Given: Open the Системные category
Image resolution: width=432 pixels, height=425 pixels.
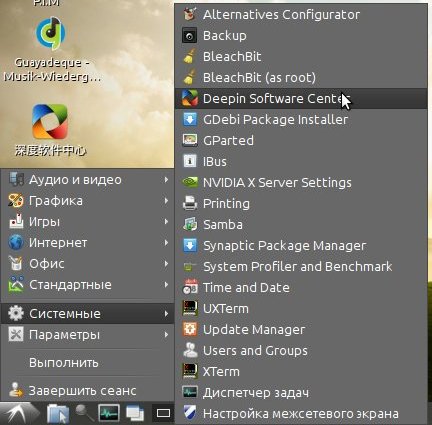Looking at the screenshot, I should pyautogui.click(x=88, y=314).
